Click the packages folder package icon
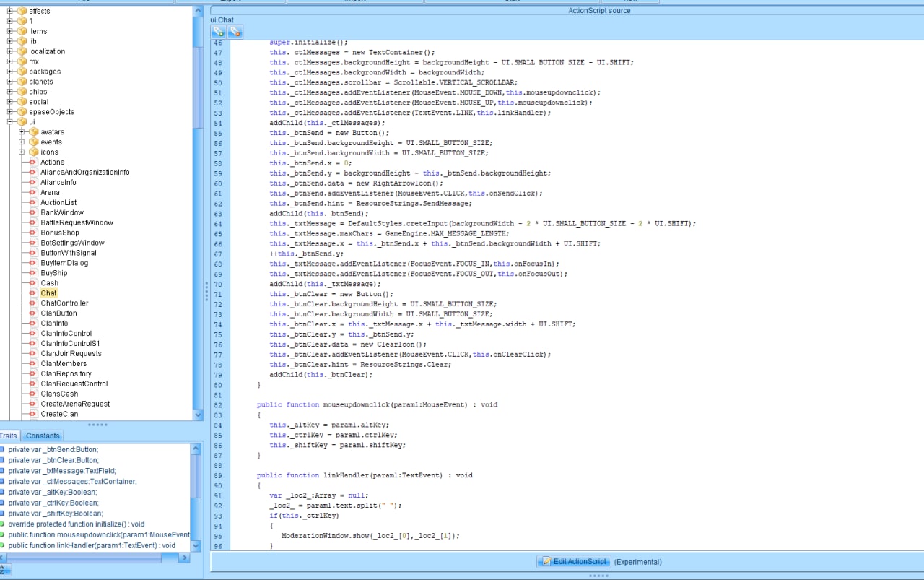924x580 pixels. 22,72
